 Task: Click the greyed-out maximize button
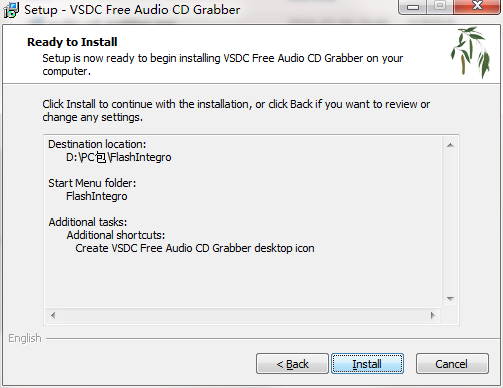pos(440,6)
